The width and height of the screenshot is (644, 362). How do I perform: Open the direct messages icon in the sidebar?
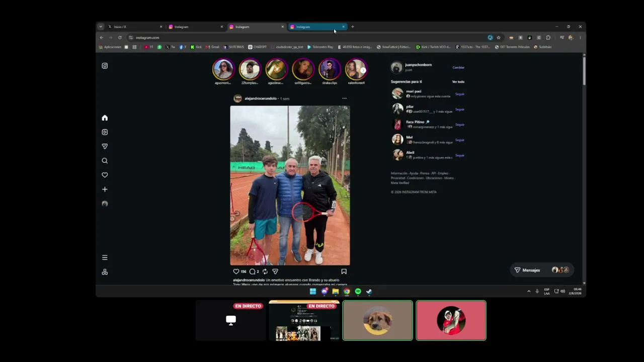(x=105, y=146)
